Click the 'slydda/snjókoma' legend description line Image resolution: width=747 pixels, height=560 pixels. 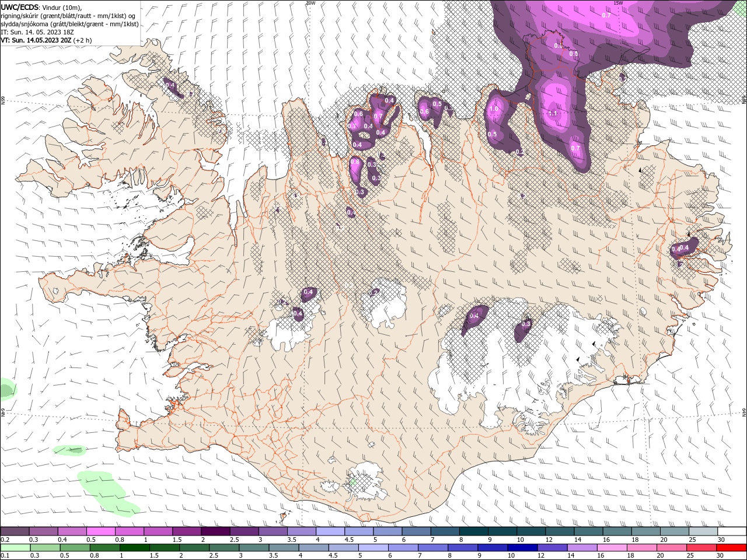69,24
